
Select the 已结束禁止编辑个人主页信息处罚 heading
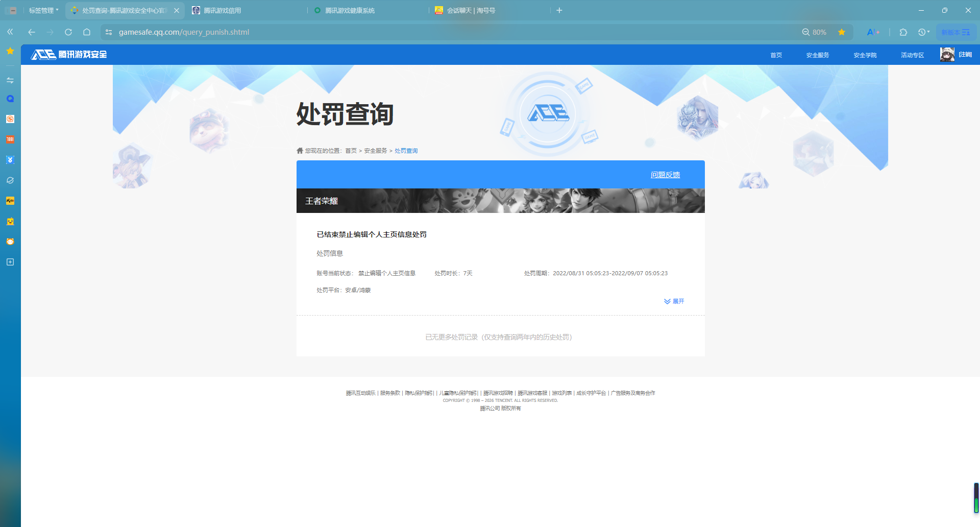pyautogui.click(x=372, y=234)
